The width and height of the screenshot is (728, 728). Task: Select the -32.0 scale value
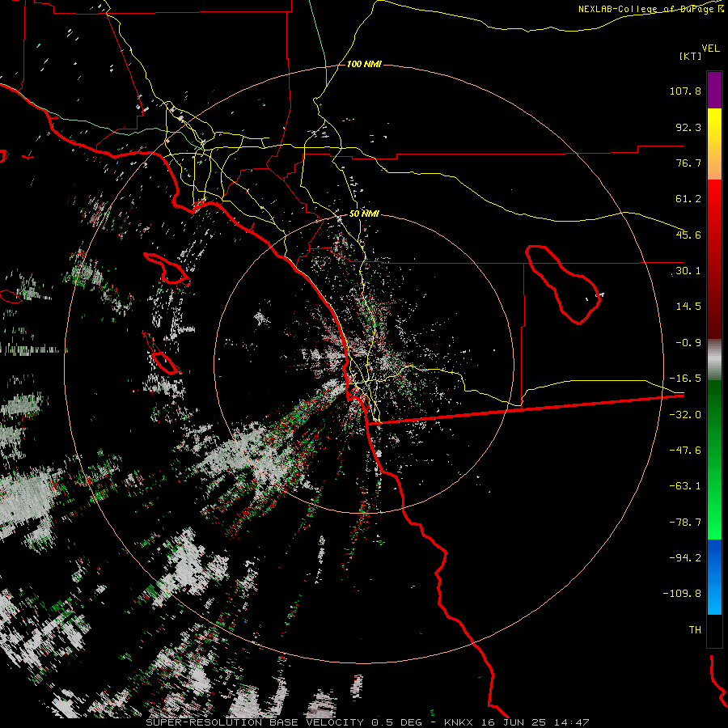click(685, 415)
